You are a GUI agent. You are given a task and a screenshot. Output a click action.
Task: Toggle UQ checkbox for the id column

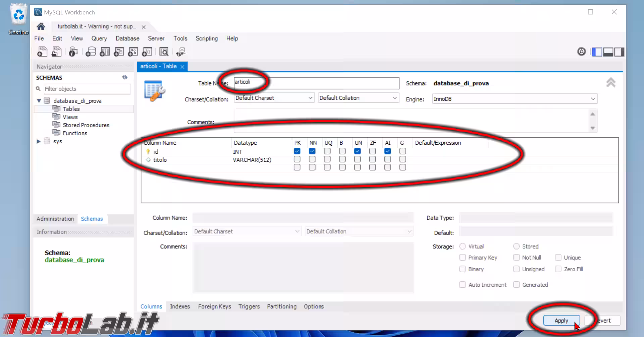tap(327, 151)
